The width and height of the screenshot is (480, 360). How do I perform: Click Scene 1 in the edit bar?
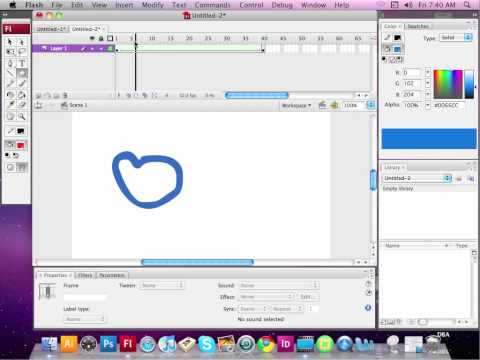tap(74, 105)
